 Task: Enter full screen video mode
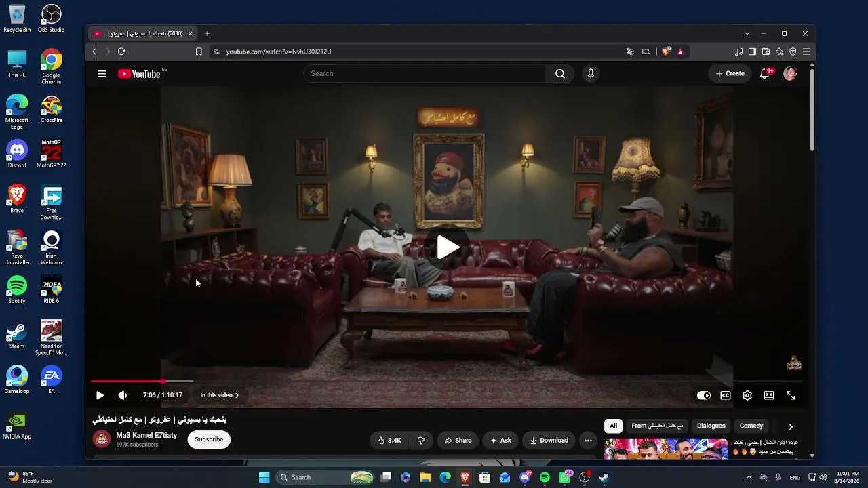pyautogui.click(x=791, y=395)
